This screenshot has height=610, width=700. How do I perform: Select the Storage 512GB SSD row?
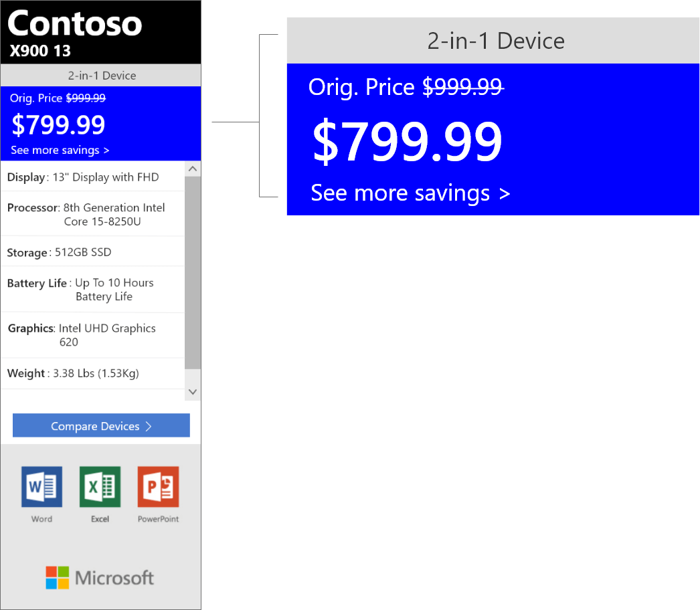(92, 252)
